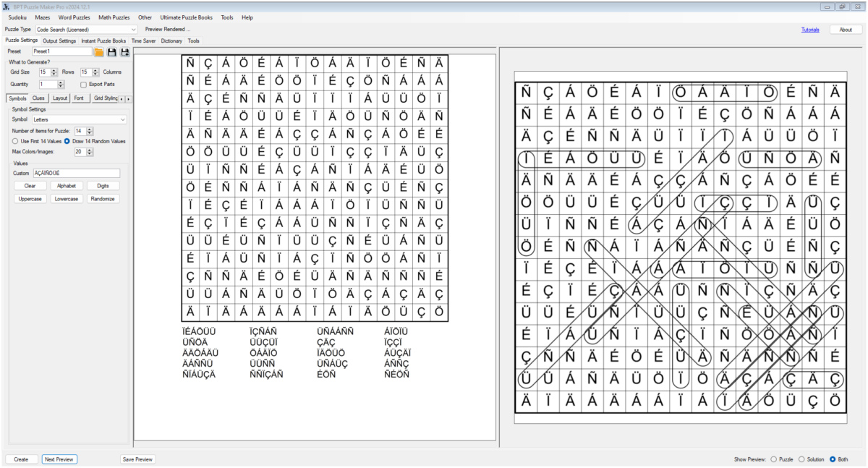Show only the Puzzle preview

(781, 459)
